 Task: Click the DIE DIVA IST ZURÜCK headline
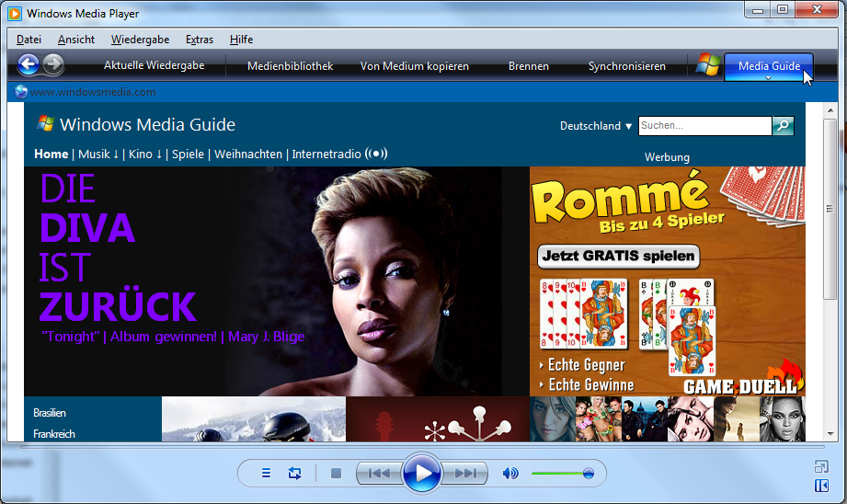[x=118, y=247]
